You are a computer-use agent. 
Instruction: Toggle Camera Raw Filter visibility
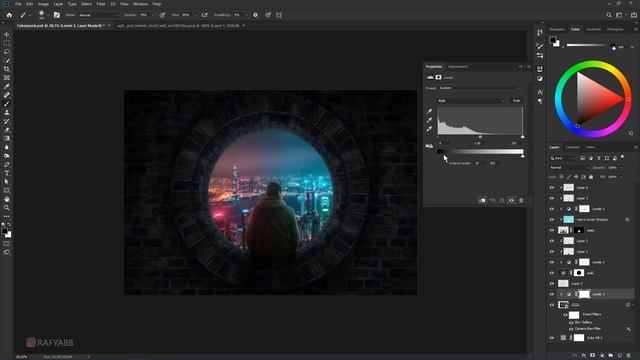(x=571, y=329)
